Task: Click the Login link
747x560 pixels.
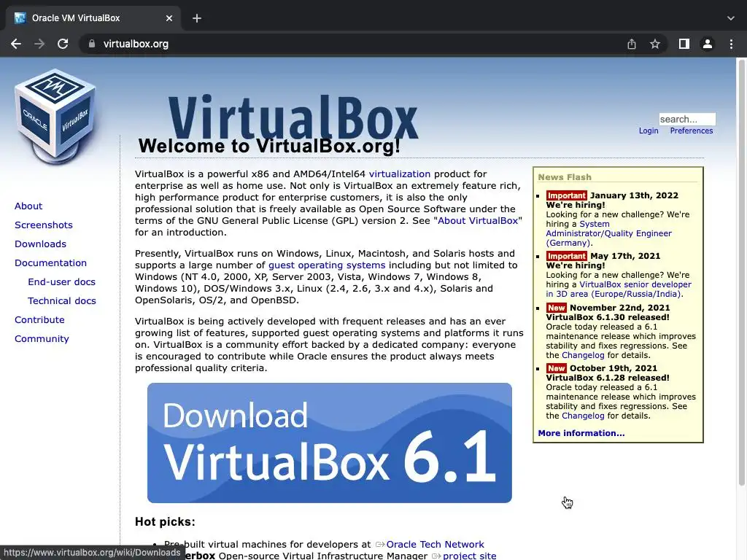Action: tap(649, 131)
